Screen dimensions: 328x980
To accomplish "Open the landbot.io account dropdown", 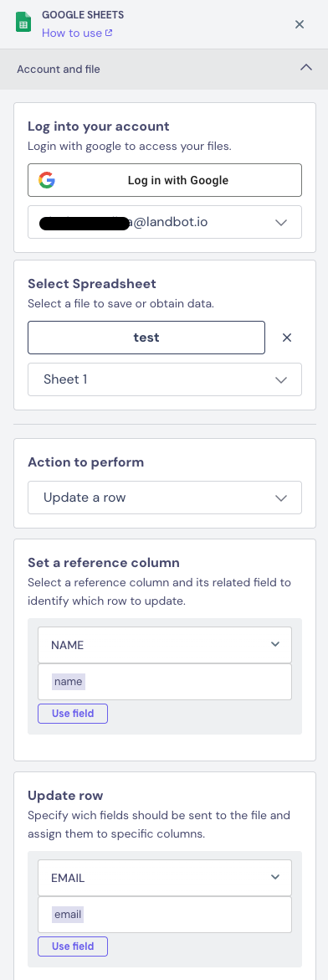I will click(165, 222).
